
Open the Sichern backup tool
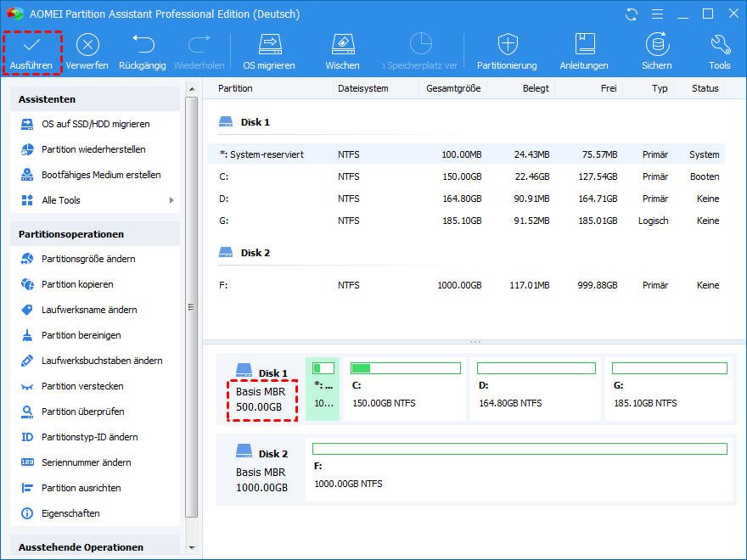pos(656,46)
